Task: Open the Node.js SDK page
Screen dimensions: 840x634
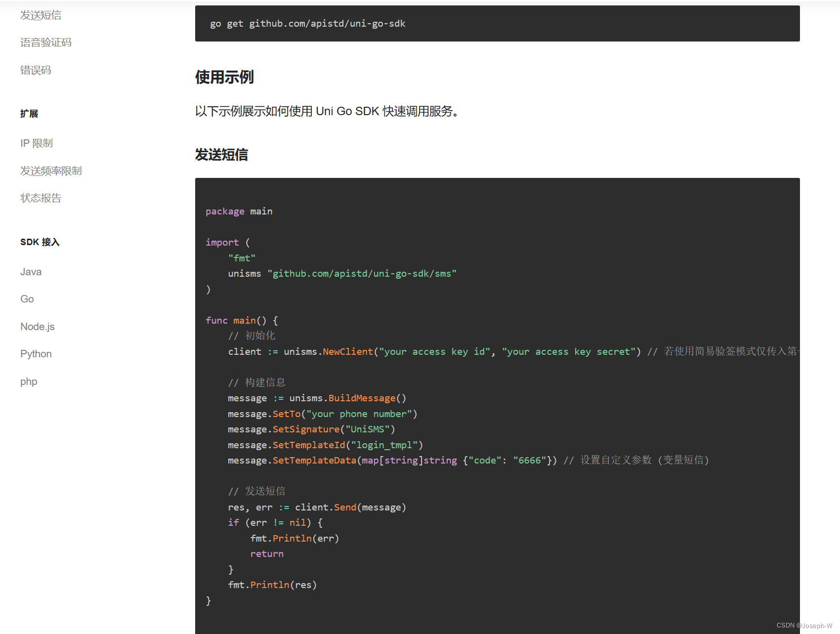Action: tap(38, 327)
